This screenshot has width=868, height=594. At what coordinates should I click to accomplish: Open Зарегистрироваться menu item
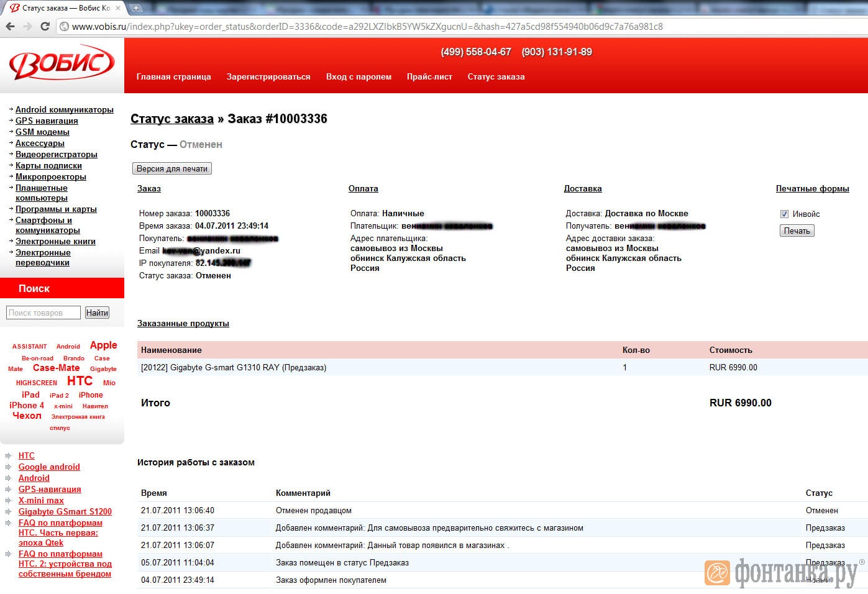268,77
